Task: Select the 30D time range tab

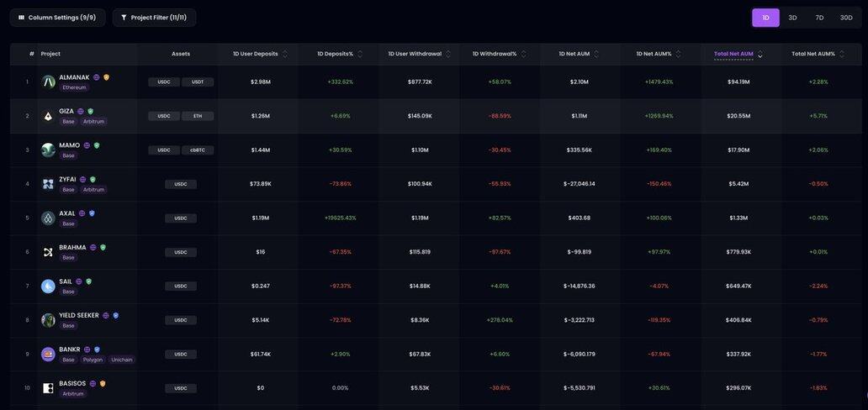Action: (x=845, y=18)
